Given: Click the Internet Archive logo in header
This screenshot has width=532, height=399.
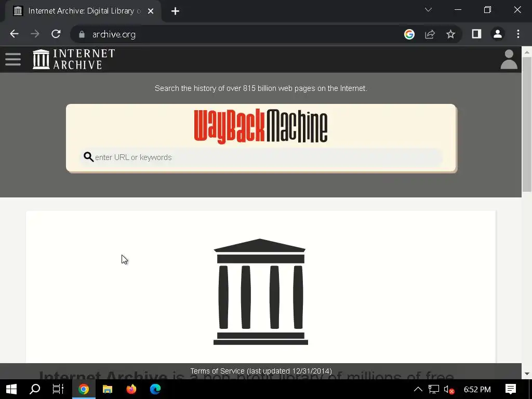Looking at the screenshot, I should pos(74,59).
